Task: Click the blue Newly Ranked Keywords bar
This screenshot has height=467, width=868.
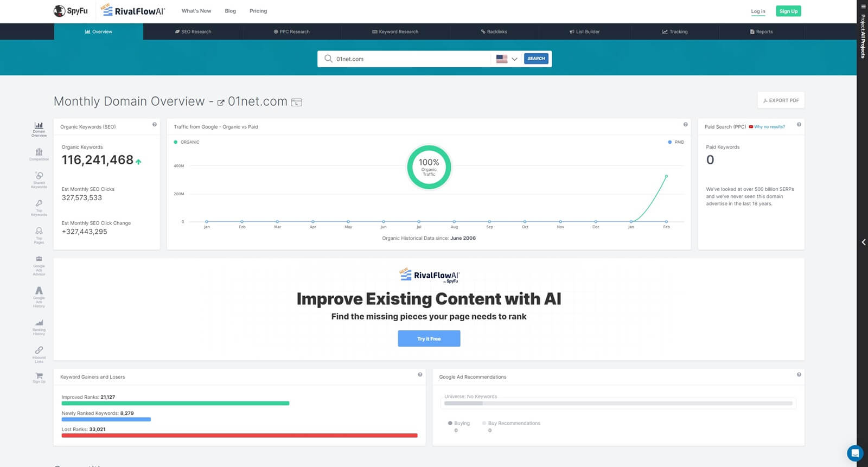Action: coord(106,419)
